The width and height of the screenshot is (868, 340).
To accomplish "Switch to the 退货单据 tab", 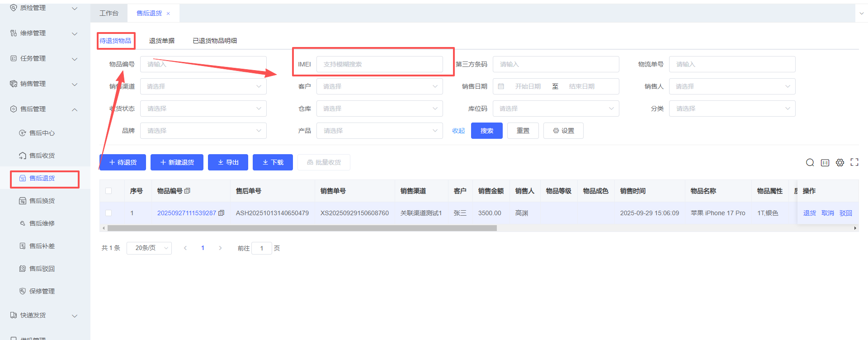I will pyautogui.click(x=161, y=41).
